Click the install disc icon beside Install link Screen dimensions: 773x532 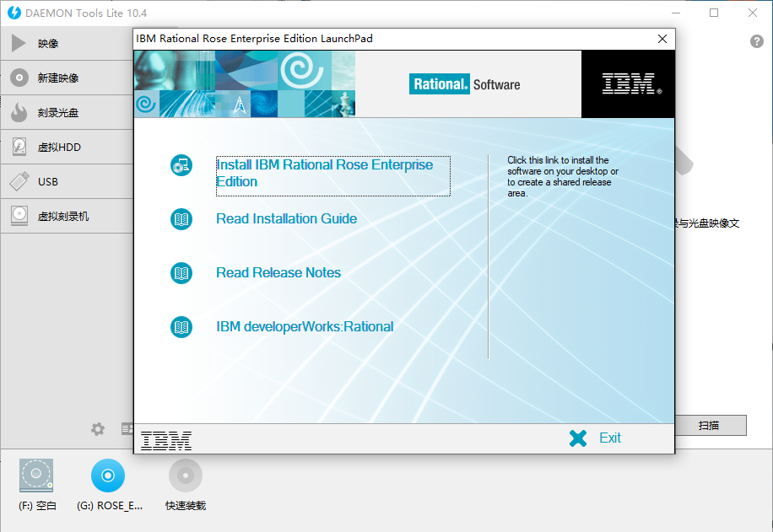[181, 165]
